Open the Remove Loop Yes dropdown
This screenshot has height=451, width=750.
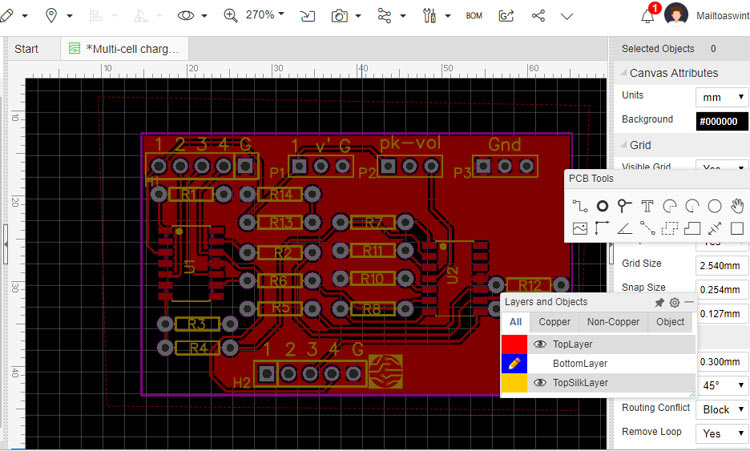pyautogui.click(x=722, y=433)
